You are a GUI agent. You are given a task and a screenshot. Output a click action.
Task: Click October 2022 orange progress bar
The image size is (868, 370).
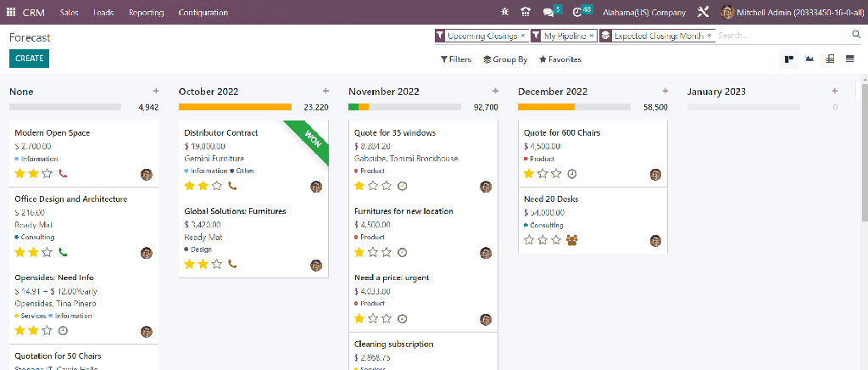pyautogui.click(x=235, y=107)
